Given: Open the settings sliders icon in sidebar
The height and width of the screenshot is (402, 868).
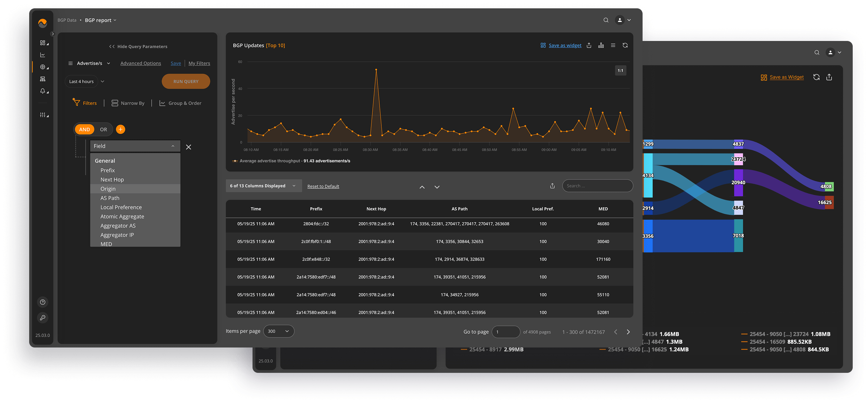Looking at the screenshot, I should click(43, 115).
